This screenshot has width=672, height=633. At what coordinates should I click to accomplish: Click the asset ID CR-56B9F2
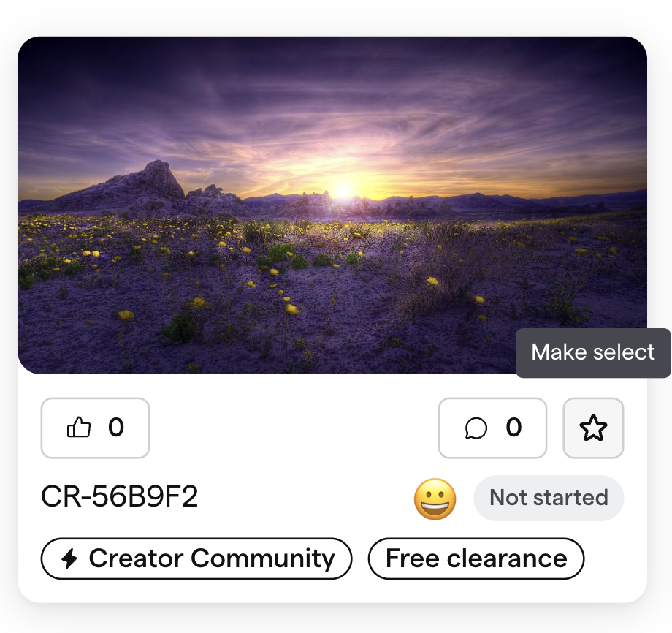(120, 496)
